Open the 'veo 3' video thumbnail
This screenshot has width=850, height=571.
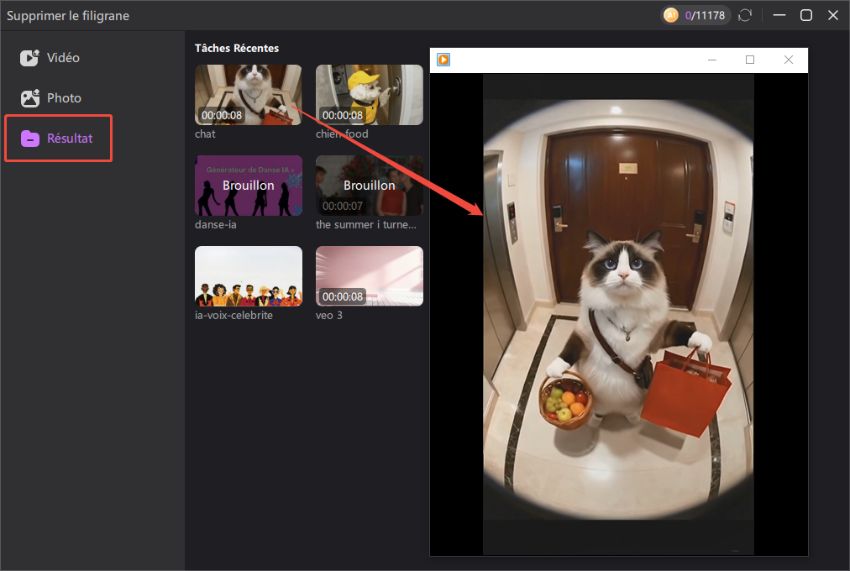369,276
